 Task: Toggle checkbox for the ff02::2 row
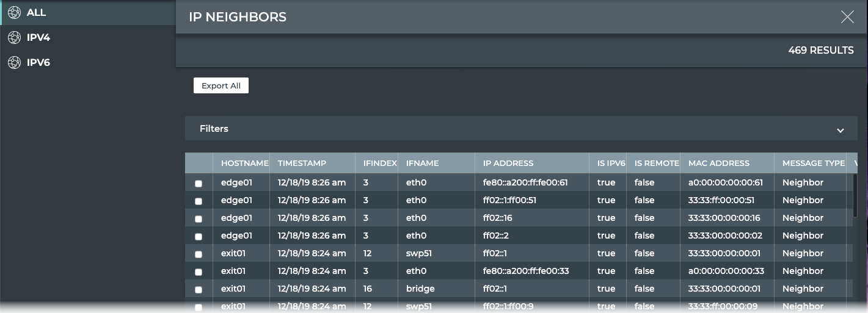point(199,237)
